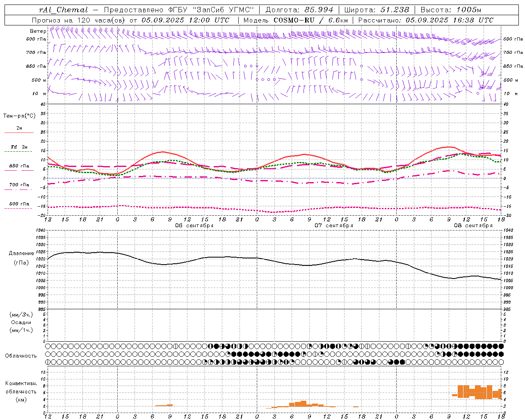Click the left 850 гПа wind level label

coord(36,66)
